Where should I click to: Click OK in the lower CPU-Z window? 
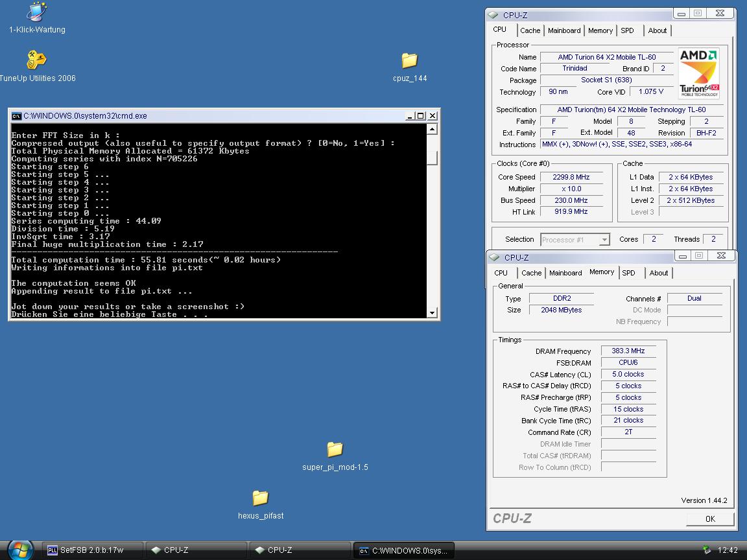click(x=710, y=519)
